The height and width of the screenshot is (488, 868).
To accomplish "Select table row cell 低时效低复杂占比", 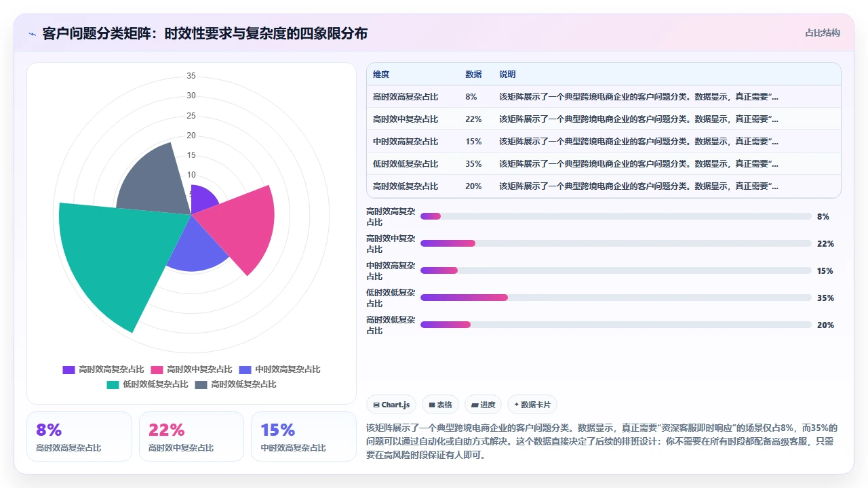I will tap(406, 164).
